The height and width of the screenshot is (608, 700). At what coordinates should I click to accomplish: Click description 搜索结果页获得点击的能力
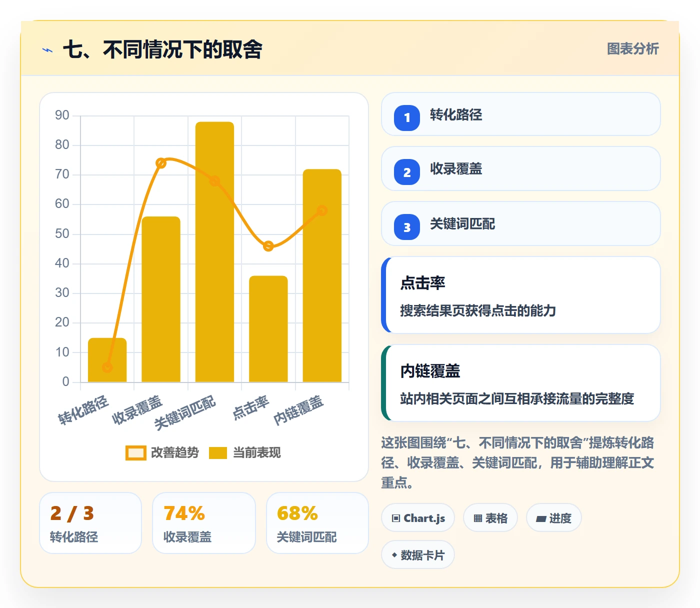(x=478, y=311)
